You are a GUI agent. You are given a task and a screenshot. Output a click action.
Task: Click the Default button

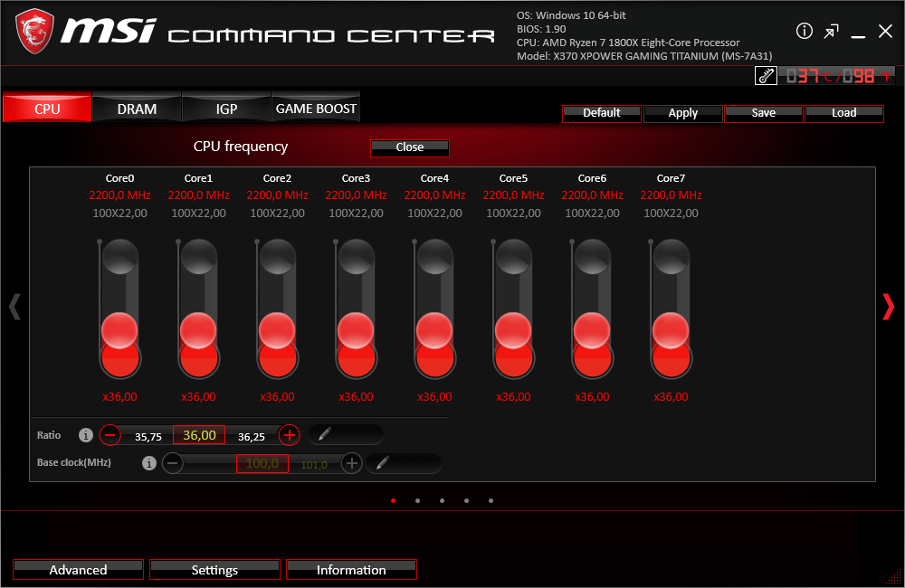[602, 113]
